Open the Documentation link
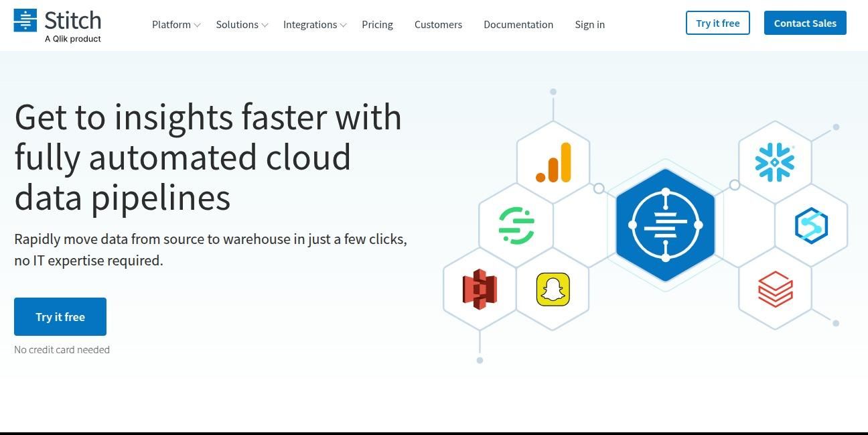This screenshot has width=868, height=435. [518, 24]
